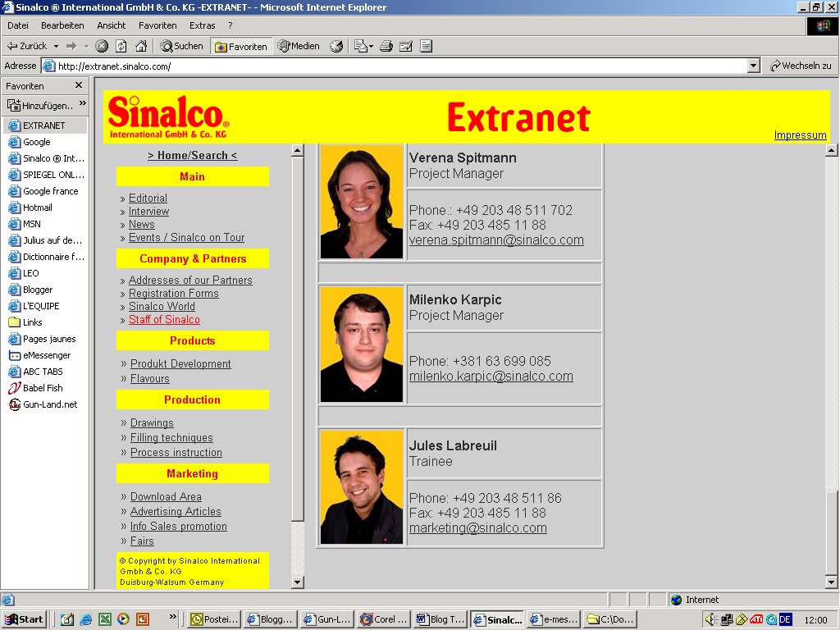Expand the Zurück history dropdown arrow
The width and height of the screenshot is (840, 630).
(56, 46)
